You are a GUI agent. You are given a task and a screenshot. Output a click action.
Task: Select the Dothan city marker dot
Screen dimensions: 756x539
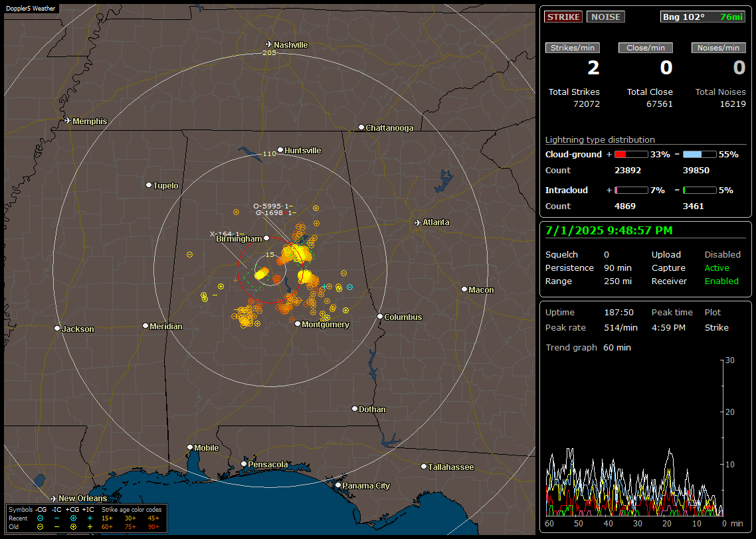click(x=354, y=408)
